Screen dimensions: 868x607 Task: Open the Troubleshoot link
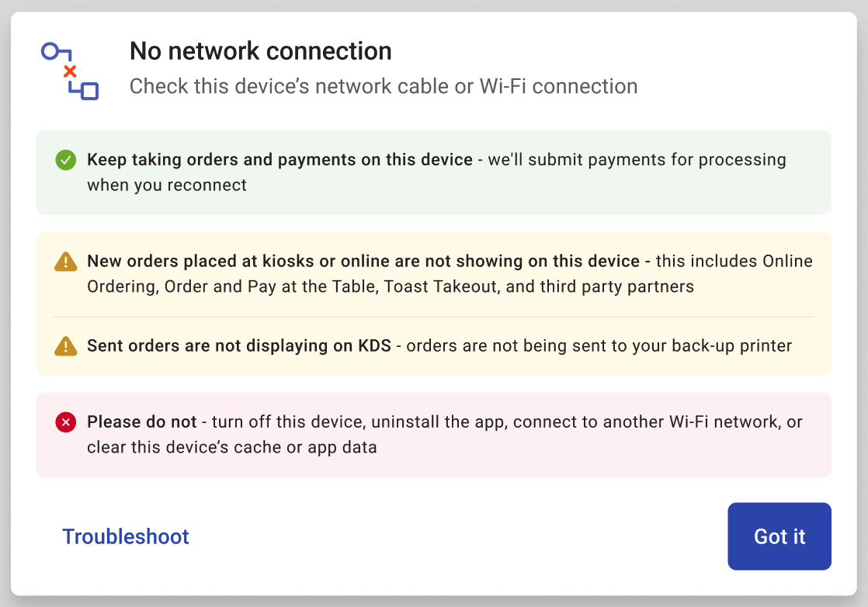125,536
